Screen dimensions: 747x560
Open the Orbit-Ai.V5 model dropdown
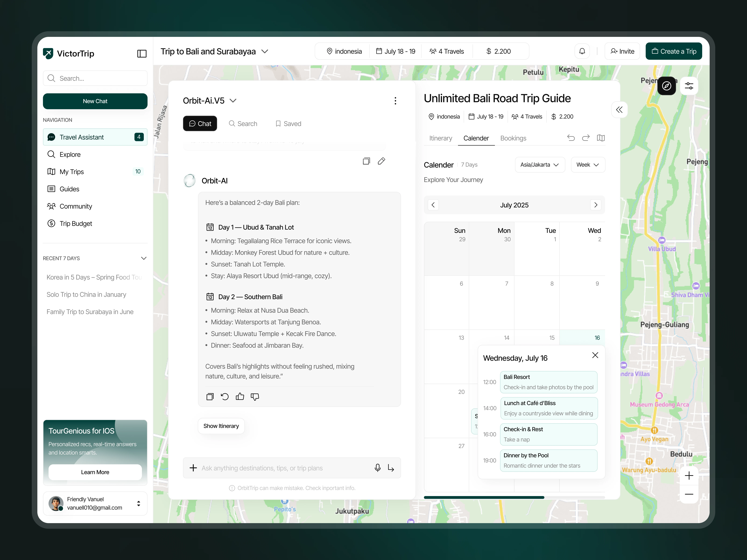pyautogui.click(x=233, y=101)
